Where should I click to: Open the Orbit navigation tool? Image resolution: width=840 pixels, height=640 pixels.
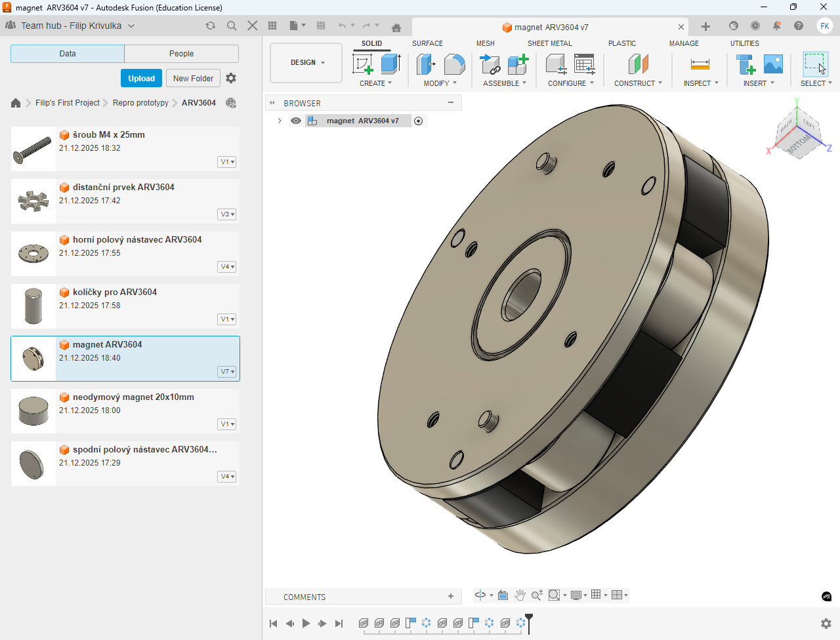click(480, 595)
